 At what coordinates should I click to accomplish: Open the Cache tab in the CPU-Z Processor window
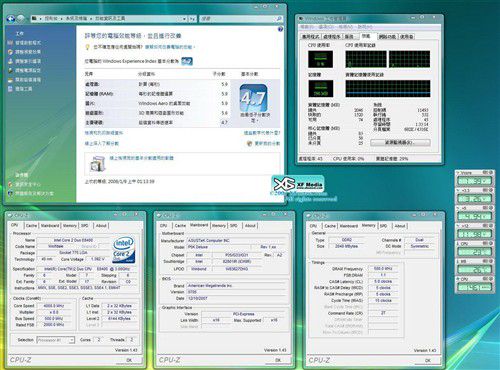pos(31,226)
